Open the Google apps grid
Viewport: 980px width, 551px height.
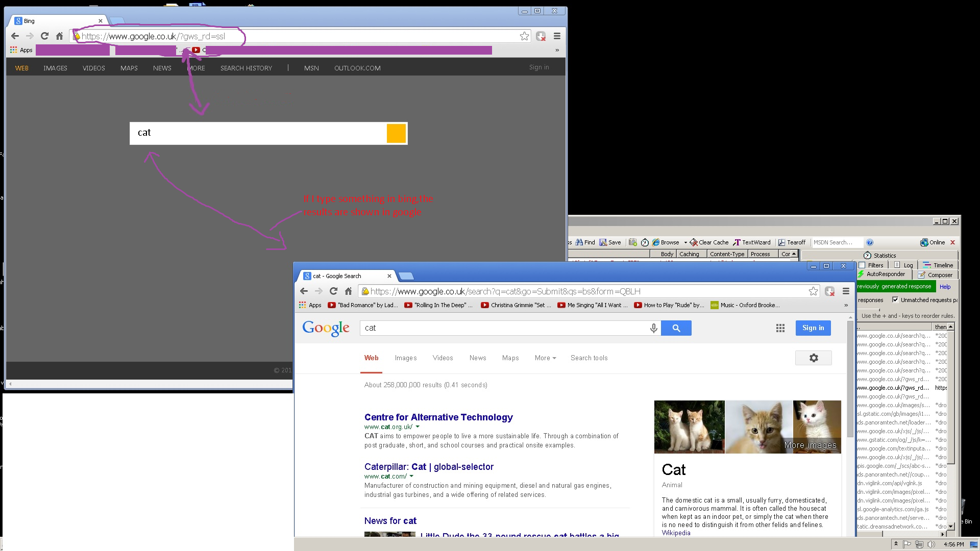click(780, 328)
